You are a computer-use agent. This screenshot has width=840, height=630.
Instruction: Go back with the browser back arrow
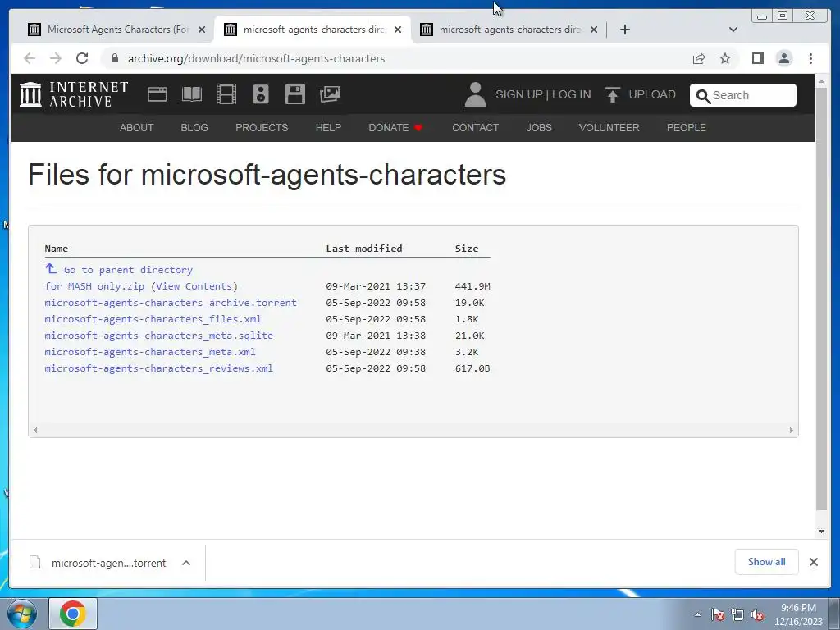[x=30, y=58]
